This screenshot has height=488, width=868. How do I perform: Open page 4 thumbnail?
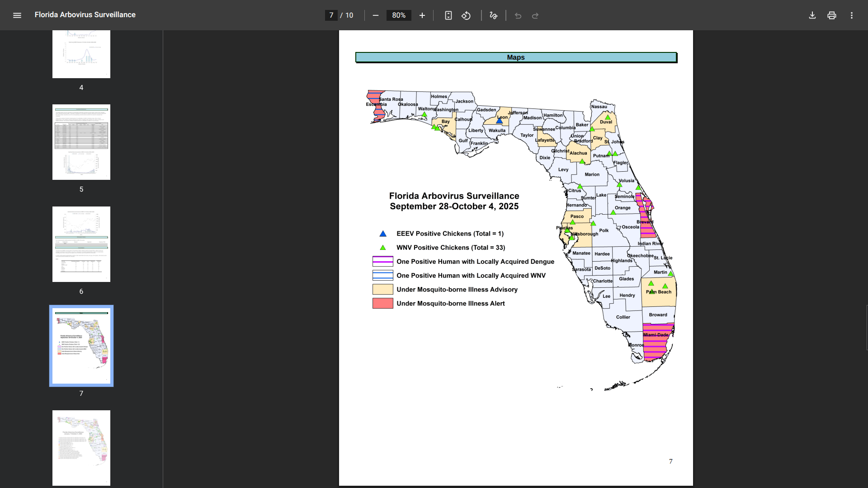tap(81, 54)
